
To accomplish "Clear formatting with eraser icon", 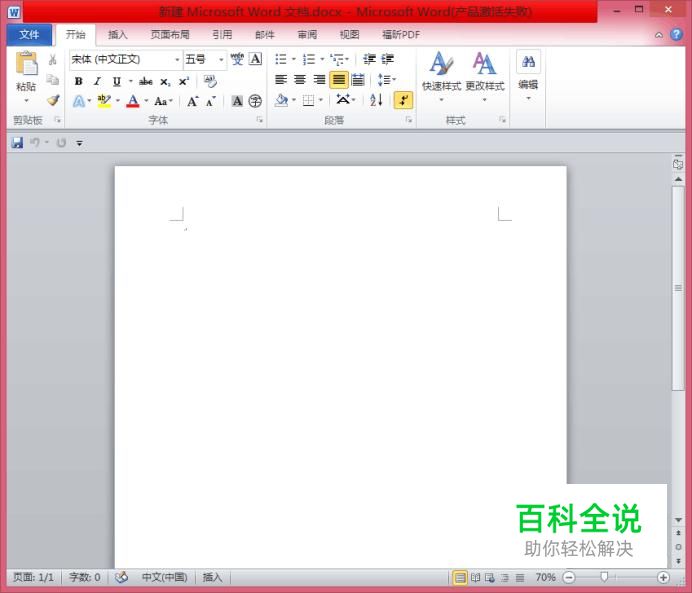I will (210, 81).
